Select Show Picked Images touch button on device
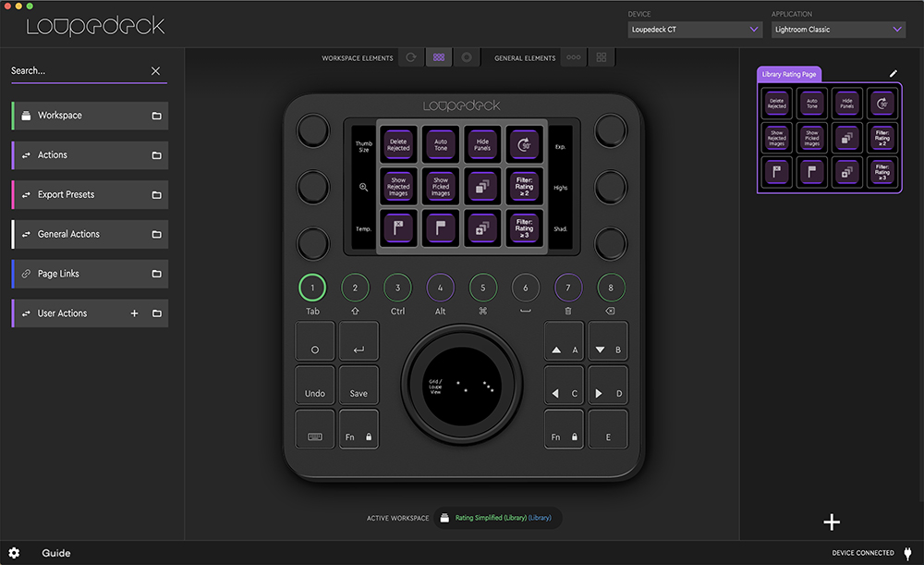The height and width of the screenshot is (565, 924). (440, 187)
